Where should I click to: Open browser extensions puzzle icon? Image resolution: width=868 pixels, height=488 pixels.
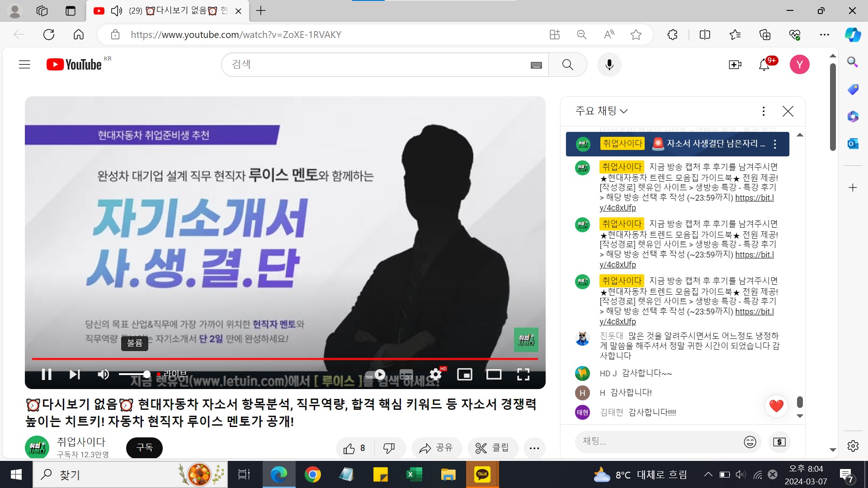[x=672, y=34]
